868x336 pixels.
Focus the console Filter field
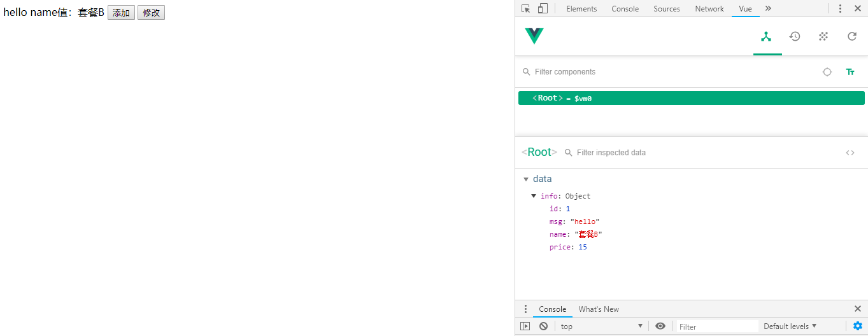click(x=717, y=326)
